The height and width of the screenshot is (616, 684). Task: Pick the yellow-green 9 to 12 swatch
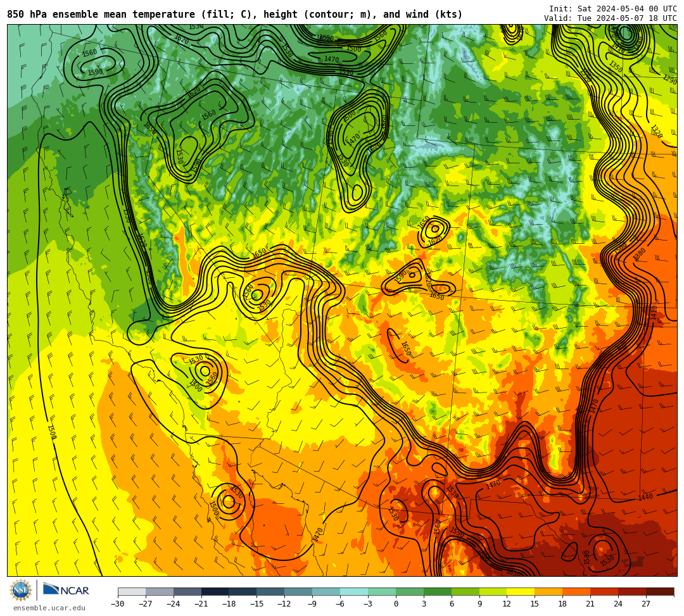(493, 591)
